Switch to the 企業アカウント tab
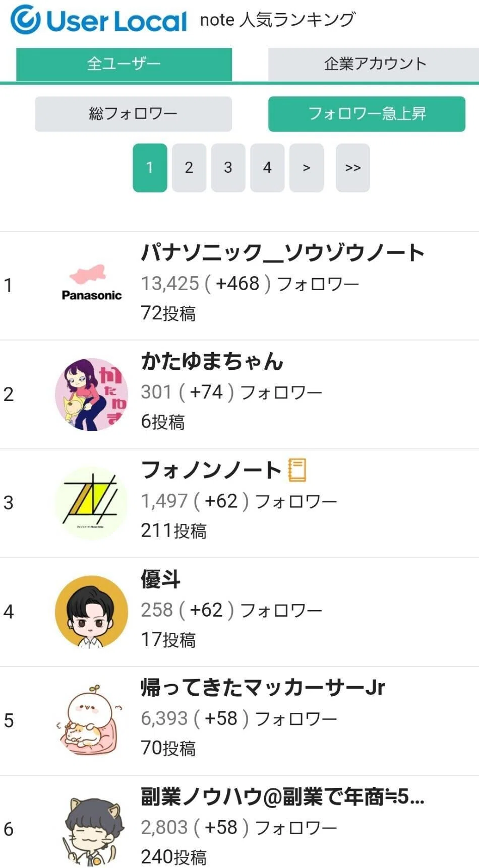Viewport: 479px width, 868px height. point(374,64)
